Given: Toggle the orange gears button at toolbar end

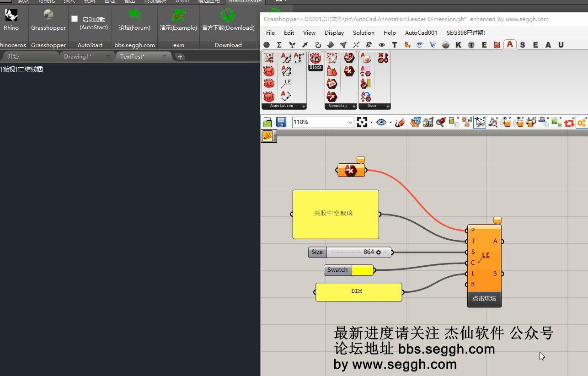Looking at the screenshot, I should click(582, 122).
